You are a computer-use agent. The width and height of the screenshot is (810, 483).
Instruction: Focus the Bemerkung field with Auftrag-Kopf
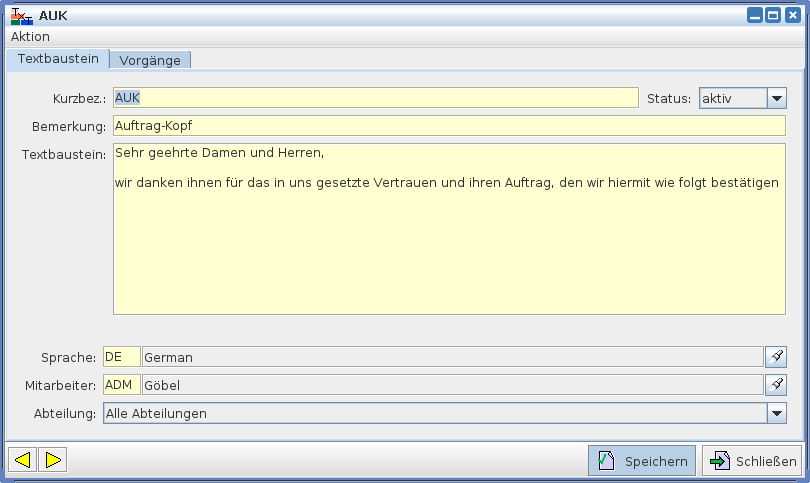(x=448, y=126)
